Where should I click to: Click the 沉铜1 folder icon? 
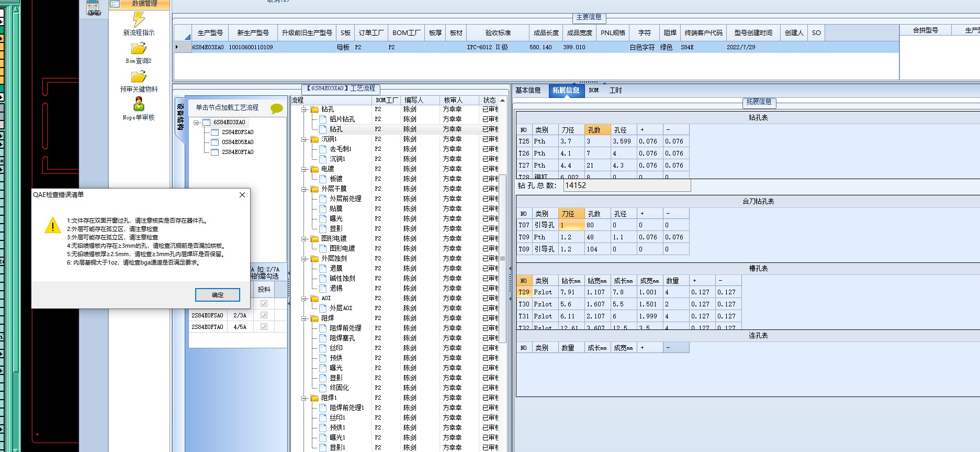click(x=314, y=139)
